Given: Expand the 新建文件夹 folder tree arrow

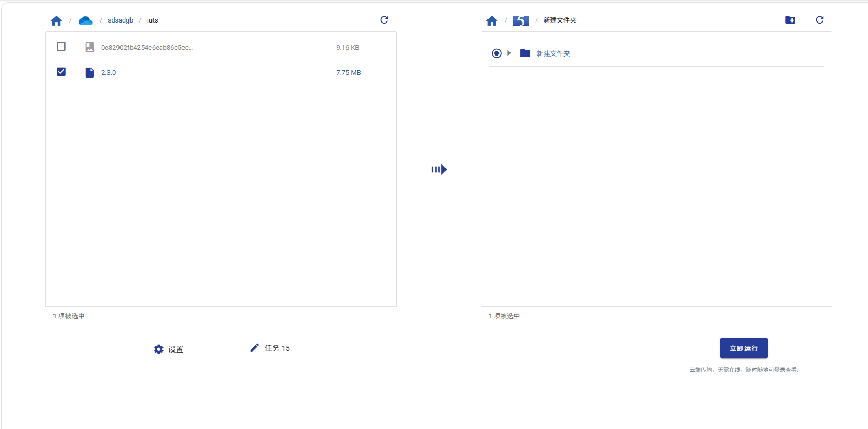Looking at the screenshot, I should [x=509, y=53].
